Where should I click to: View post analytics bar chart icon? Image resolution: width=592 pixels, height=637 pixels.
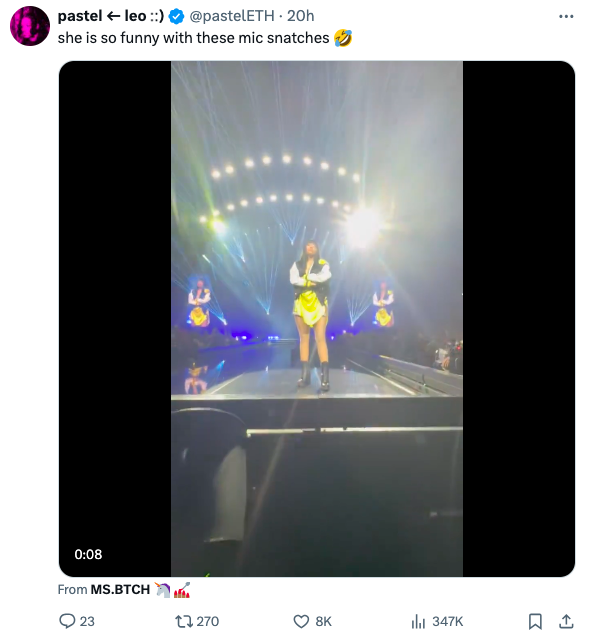418,621
